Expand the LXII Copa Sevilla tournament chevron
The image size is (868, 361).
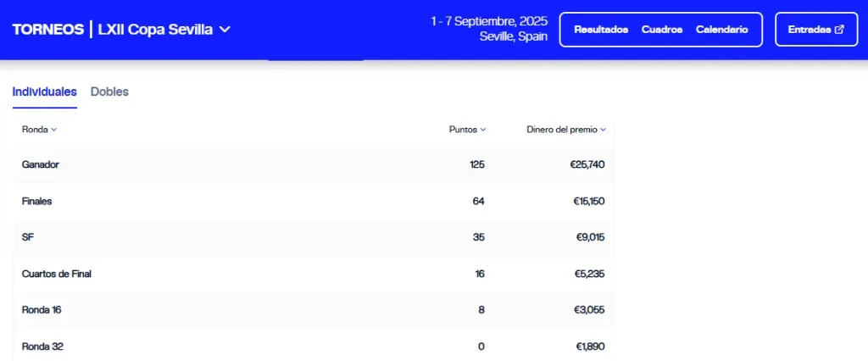coord(225,29)
